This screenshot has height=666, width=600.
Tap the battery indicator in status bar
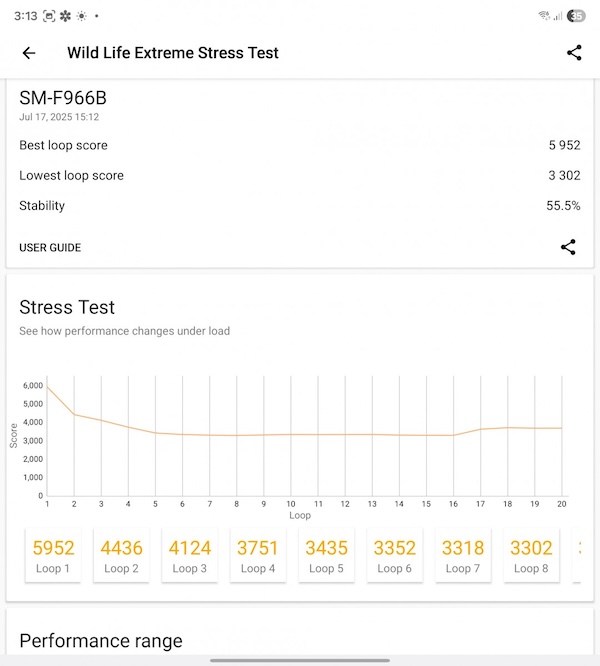pos(576,16)
